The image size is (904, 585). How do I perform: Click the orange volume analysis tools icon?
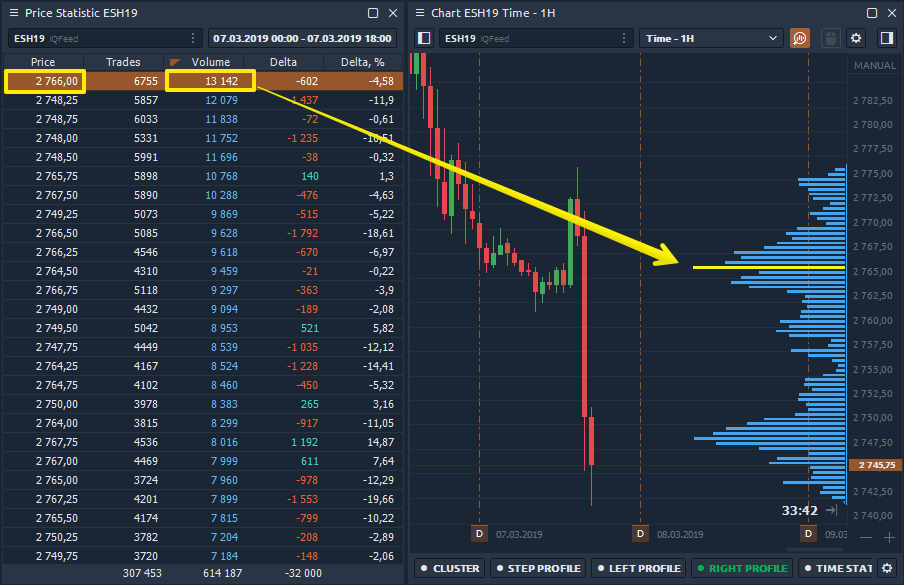pos(799,38)
